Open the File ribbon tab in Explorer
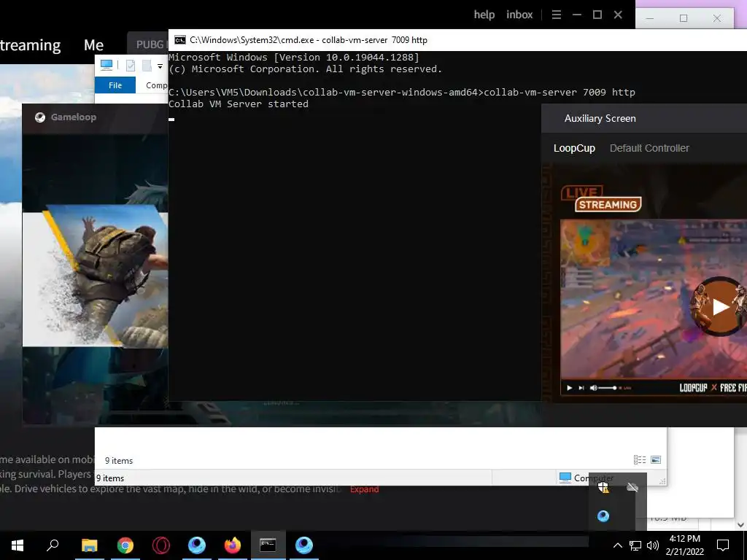Image resolution: width=747 pixels, height=560 pixels. coord(115,85)
